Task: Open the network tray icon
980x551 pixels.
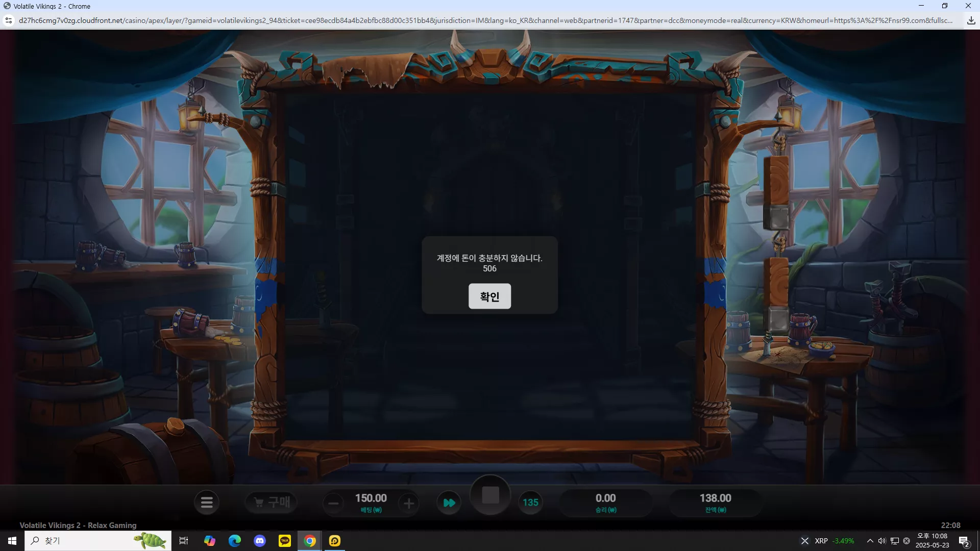Action: (894, 541)
